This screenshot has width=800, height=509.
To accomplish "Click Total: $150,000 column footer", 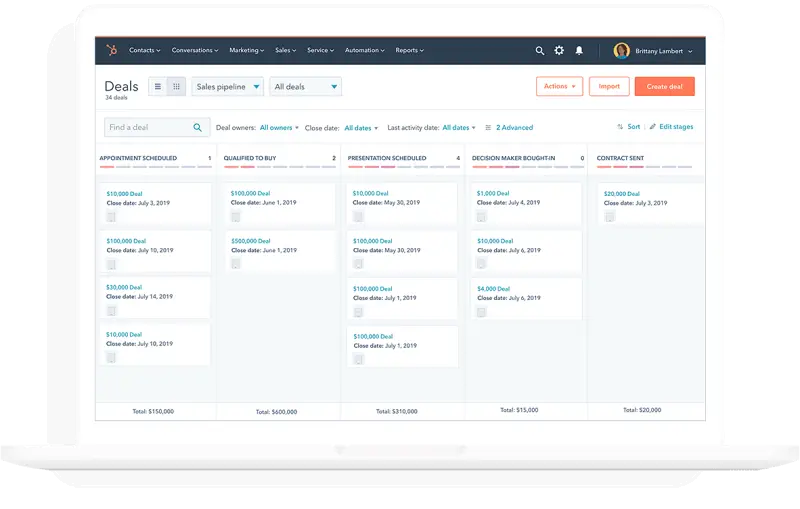I will 153,411.
